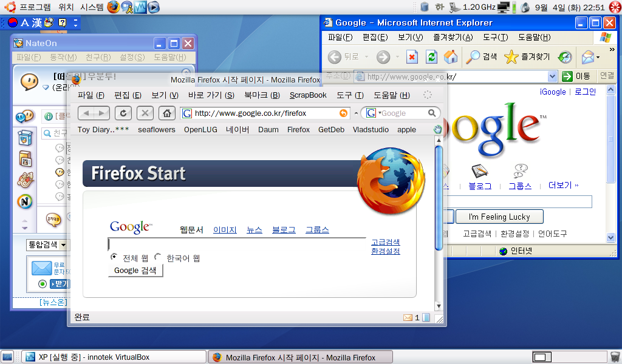
Task: Click the NateOn bucket sidebar icon
Action: pos(25,138)
